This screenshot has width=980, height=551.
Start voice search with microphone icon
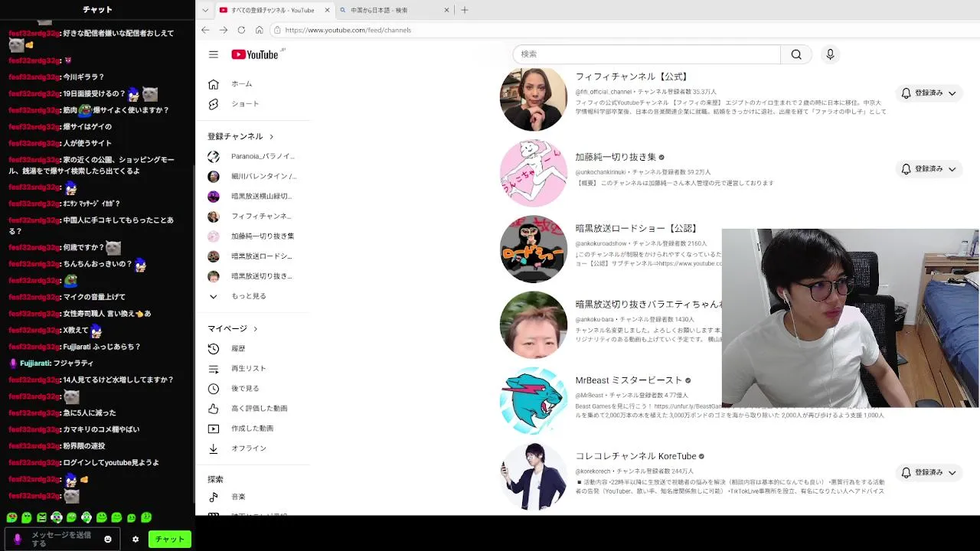pyautogui.click(x=830, y=54)
